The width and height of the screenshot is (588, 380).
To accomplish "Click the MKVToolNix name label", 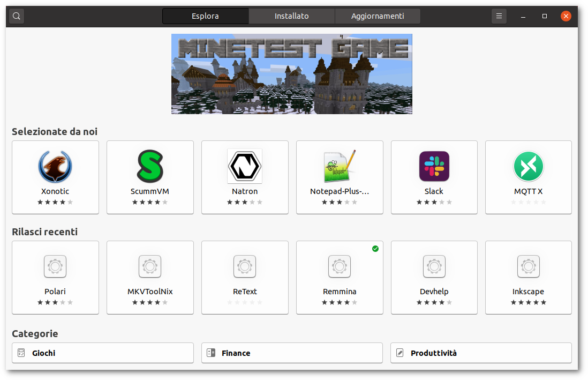I will [150, 292].
